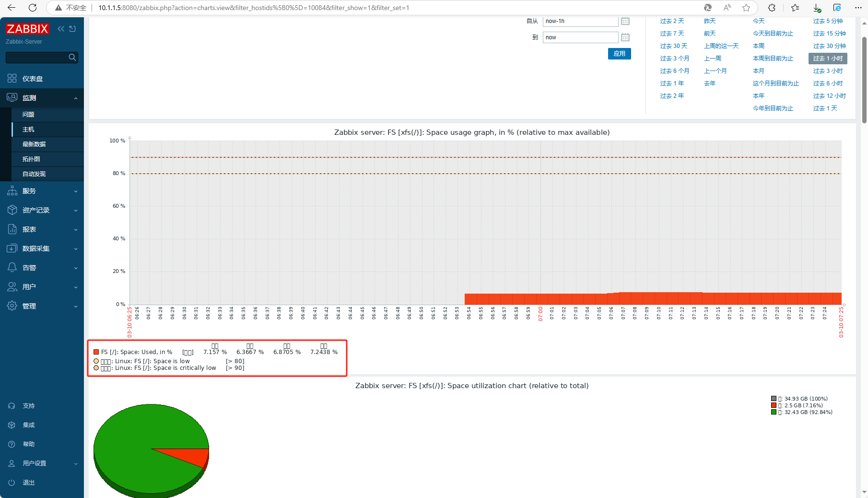
Task: Add this page to favorites with star
Action: (x=746, y=8)
